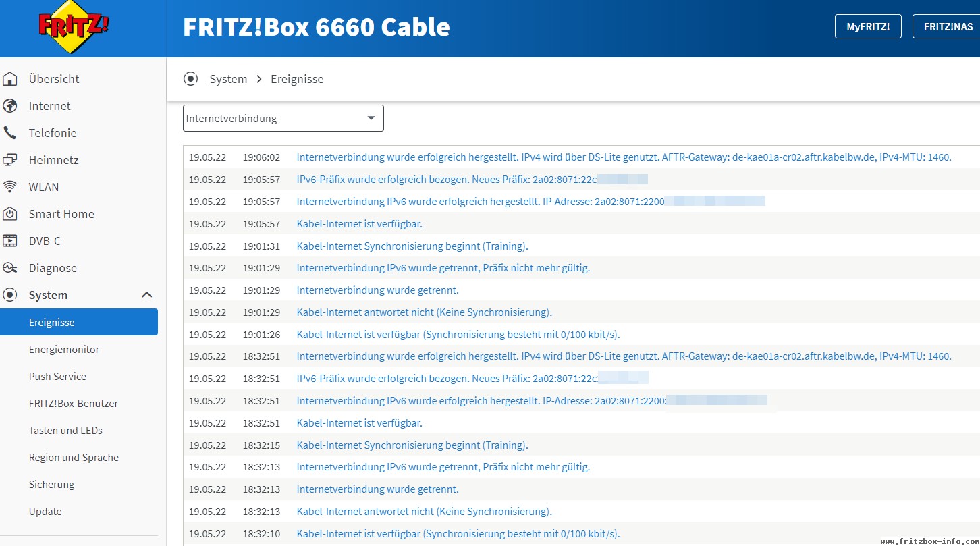Open FRITZ!Box-Benutzer settings
The height and width of the screenshot is (546, 980).
74,403
